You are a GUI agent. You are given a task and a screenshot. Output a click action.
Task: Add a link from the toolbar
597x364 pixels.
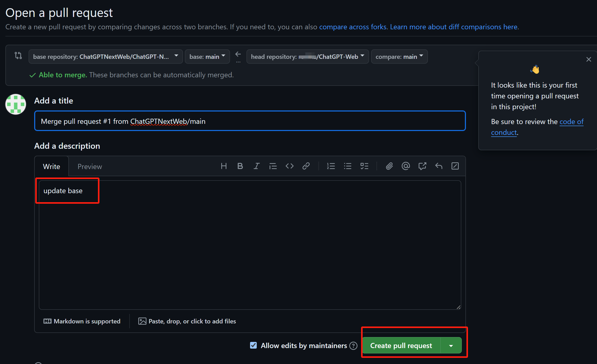[306, 166]
